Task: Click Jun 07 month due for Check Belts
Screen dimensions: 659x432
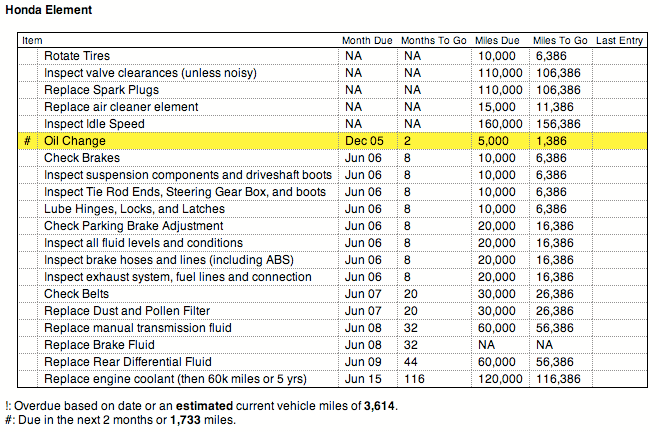Action: click(363, 294)
